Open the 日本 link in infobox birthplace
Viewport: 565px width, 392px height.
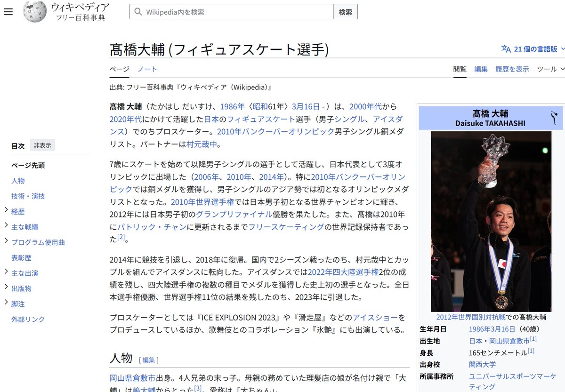pos(476,341)
